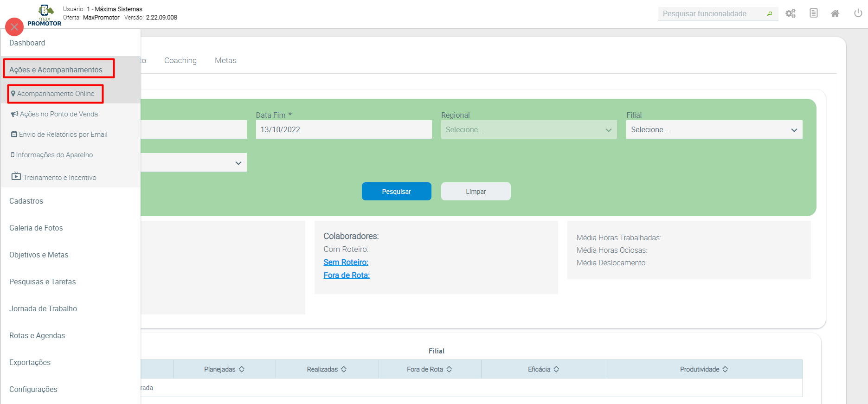This screenshot has width=868, height=404.
Task: Click the Data Fim date field
Action: (x=343, y=129)
